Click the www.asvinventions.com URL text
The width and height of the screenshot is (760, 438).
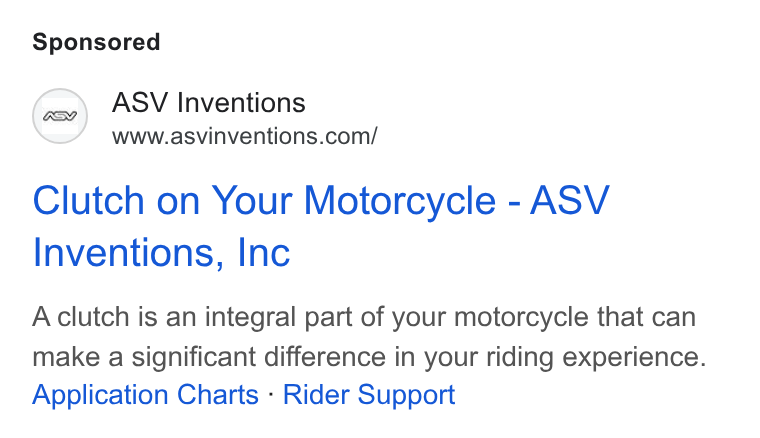[x=245, y=136]
